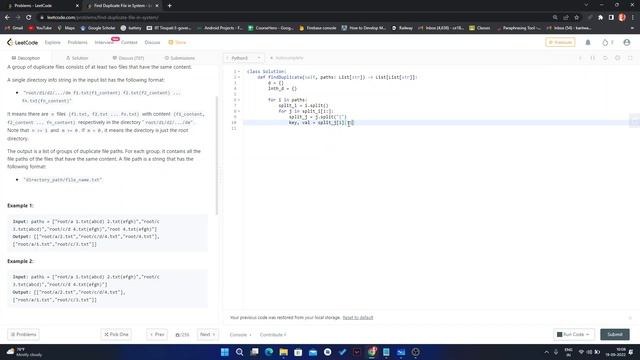Fold the 'for i in paths' loop
Viewport: 640px width, 360px height.
click(x=239, y=100)
